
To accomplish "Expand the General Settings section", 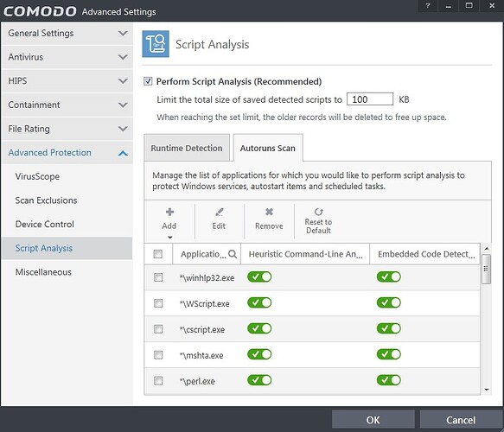I will point(67,34).
